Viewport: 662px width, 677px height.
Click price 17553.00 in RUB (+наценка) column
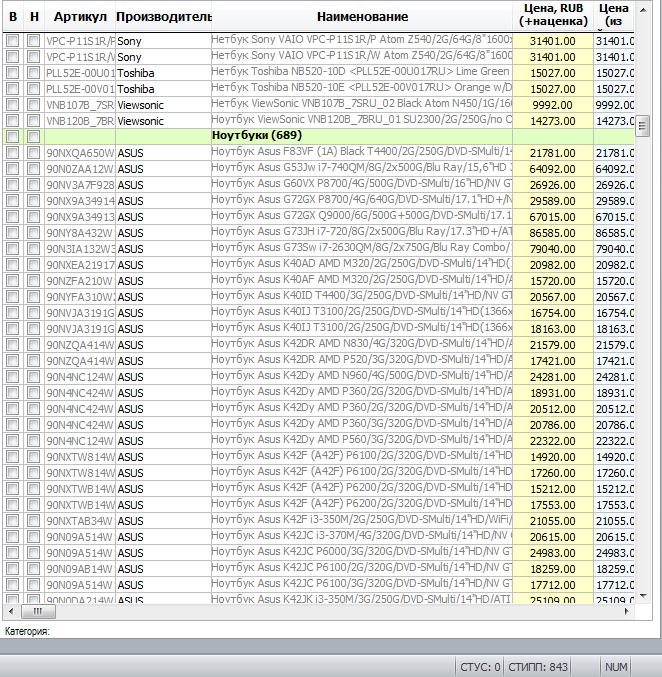click(x=553, y=504)
